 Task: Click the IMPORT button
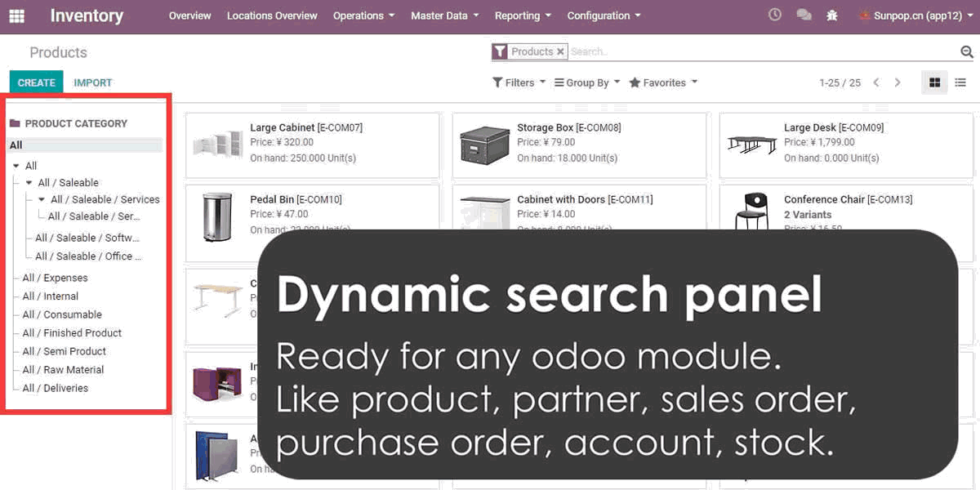[92, 82]
